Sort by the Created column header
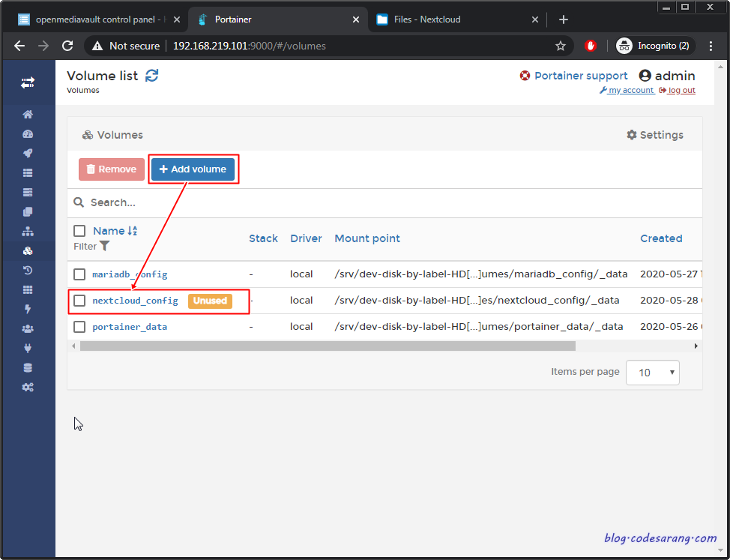 pos(661,238)
